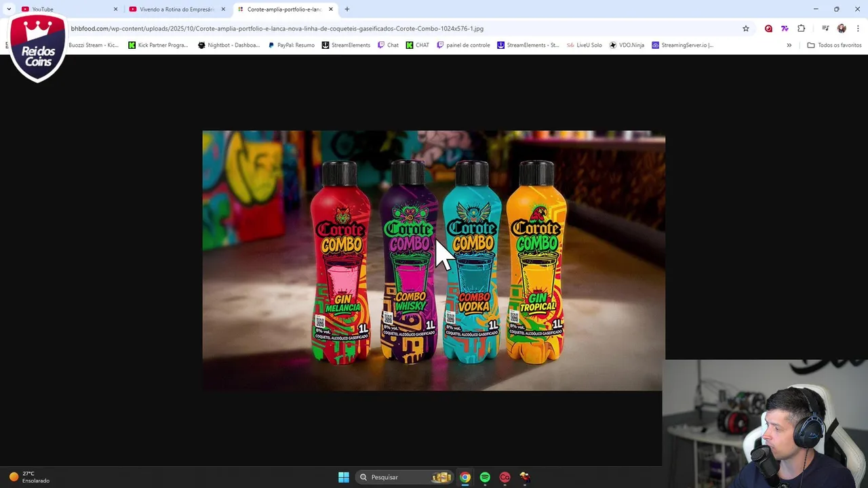Select the Corote-amplia-portfolio image tab
This screenshot has width=868, height=488.
tap(284, 9)
